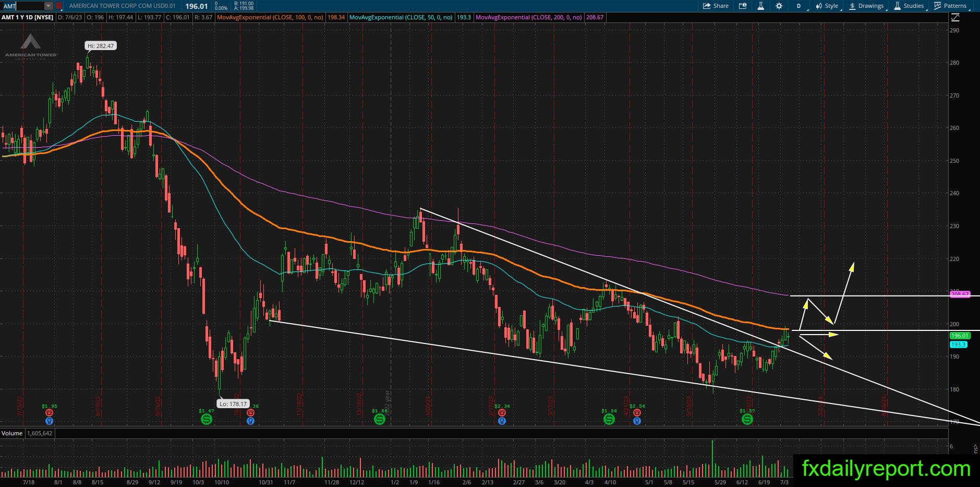Click the AMERICAN TOWER CORP company name
Image resolution: width=980 pixels, height=487 pixels.
[x=124, y=6]
